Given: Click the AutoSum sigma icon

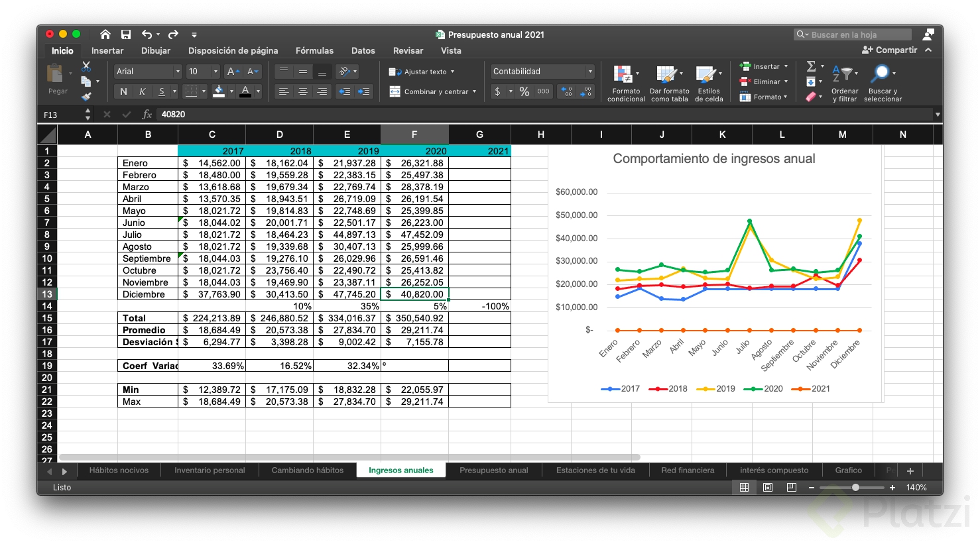Looking at the screenshot, I should click(811, 66).
